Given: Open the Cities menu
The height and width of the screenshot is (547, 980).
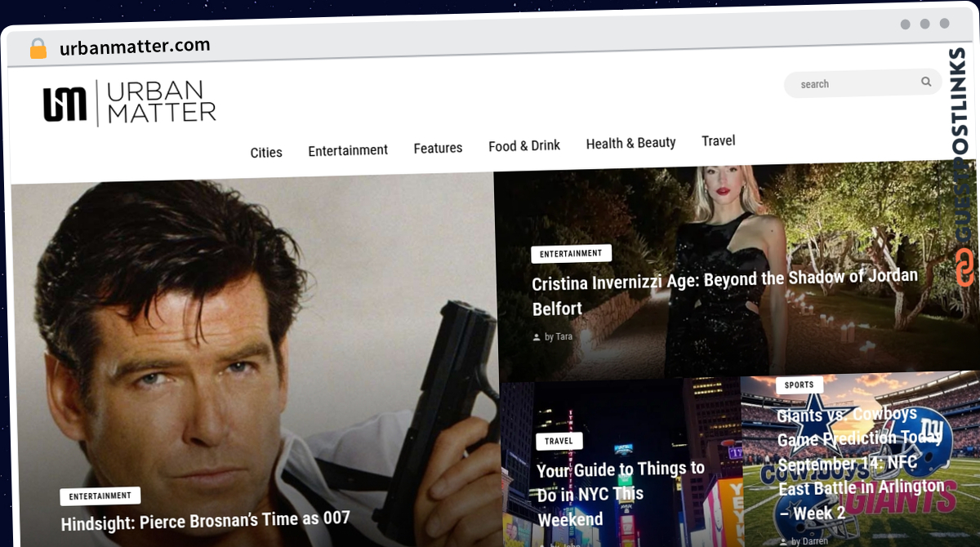Looking at the screenshot, I should 266,153.
